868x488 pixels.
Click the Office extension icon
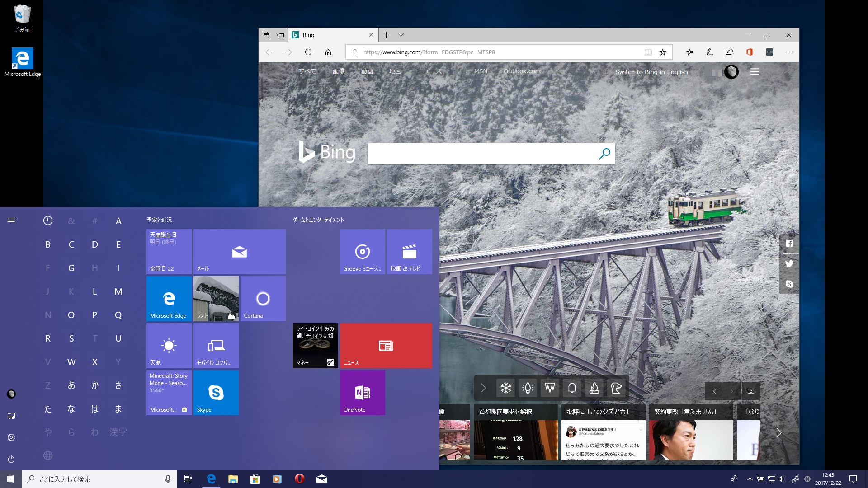749,52
